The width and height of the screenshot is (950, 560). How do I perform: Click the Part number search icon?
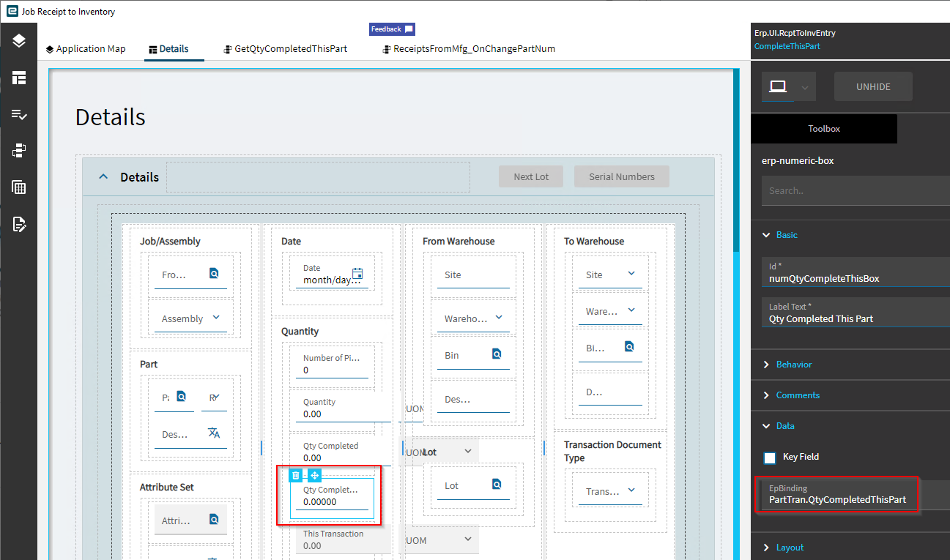tap(182, 396)
